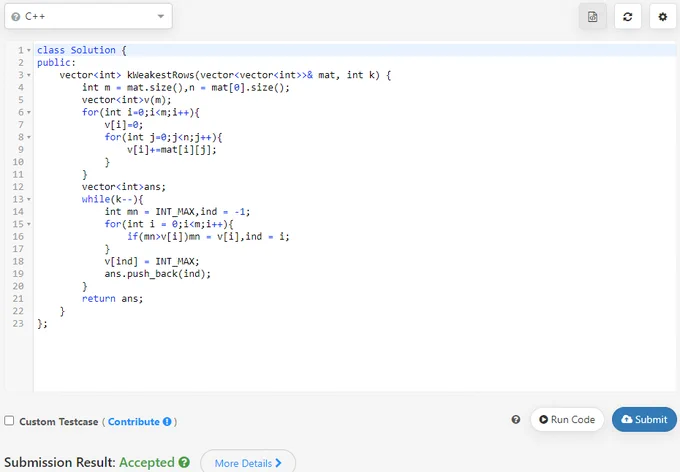Image resolution: width=680 pixels, height=472 pixels.
Task: Click the Accepted status help icon
Action: click(184, 462)
